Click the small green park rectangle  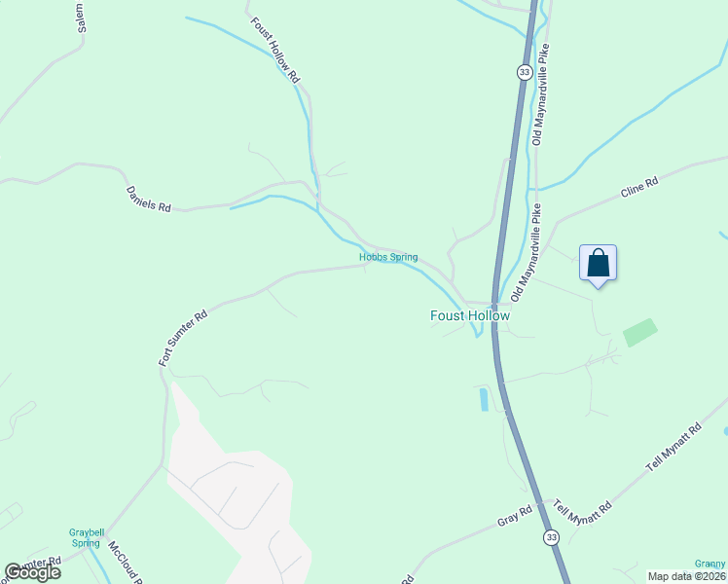[x=640, y=332]
